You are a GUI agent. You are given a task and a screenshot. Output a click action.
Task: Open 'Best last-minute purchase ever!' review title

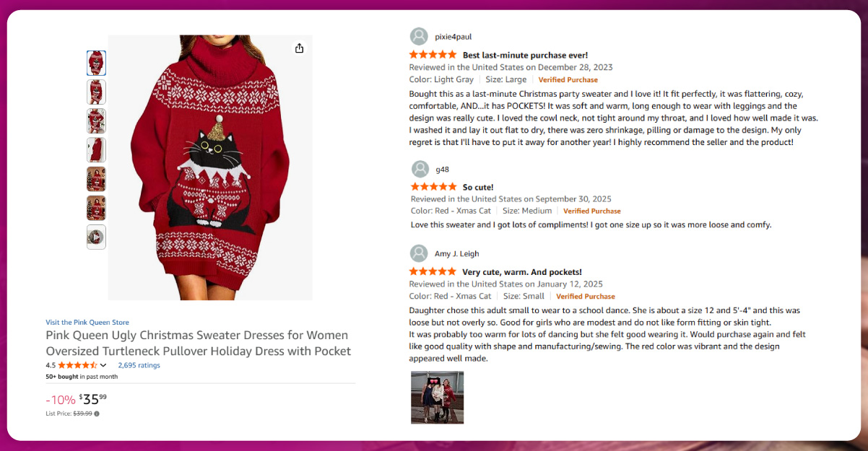pos(525,55)
